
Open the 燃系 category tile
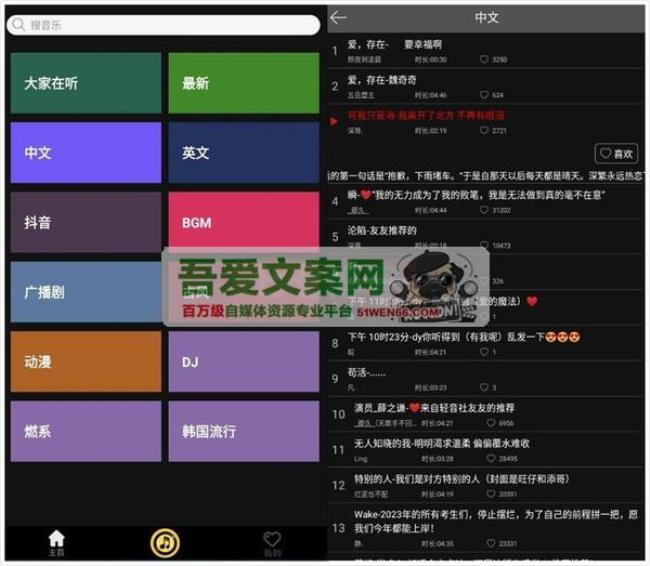[x=86, y=431]
